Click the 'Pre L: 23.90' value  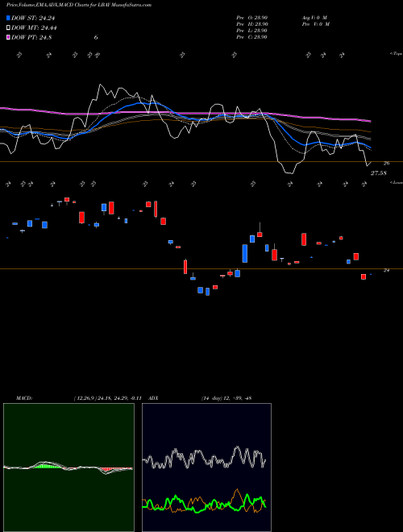pyautogui.click(x=251, y=31)
